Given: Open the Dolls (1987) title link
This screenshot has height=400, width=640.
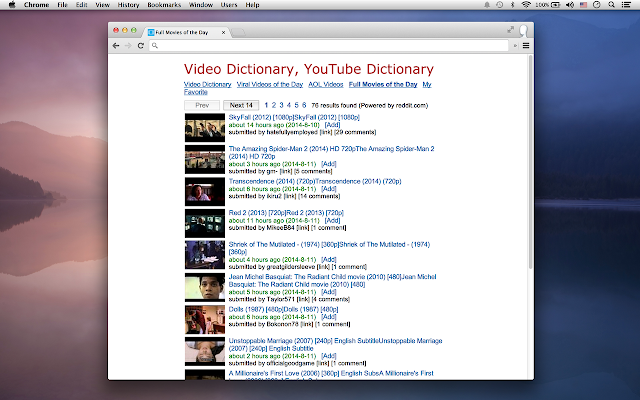Looking at the screenshot, I should tap(283, 309).
